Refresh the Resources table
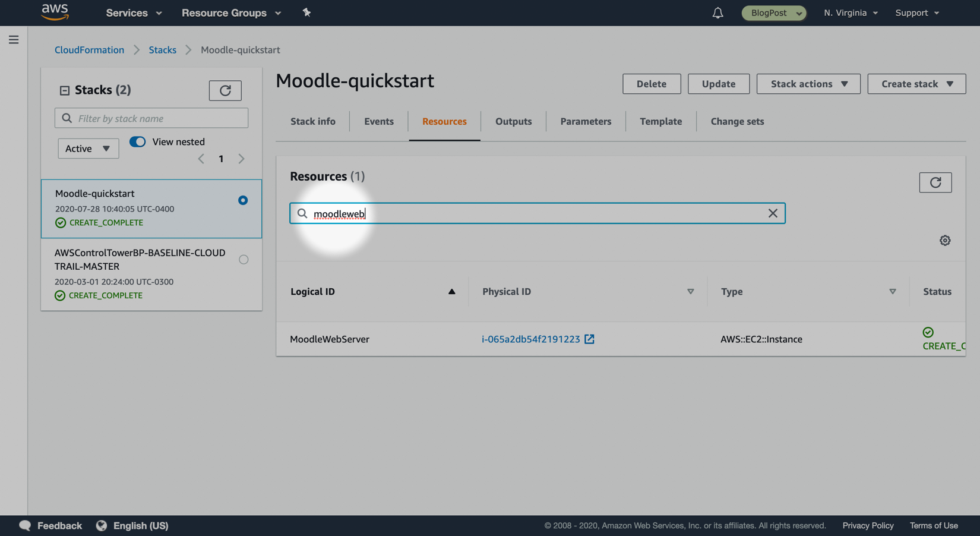 (x=935, y=182)
